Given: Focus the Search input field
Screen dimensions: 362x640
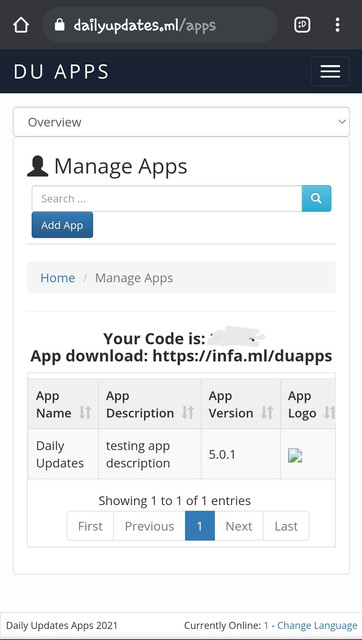Looking at the screenshot, I should click(167, 198).
